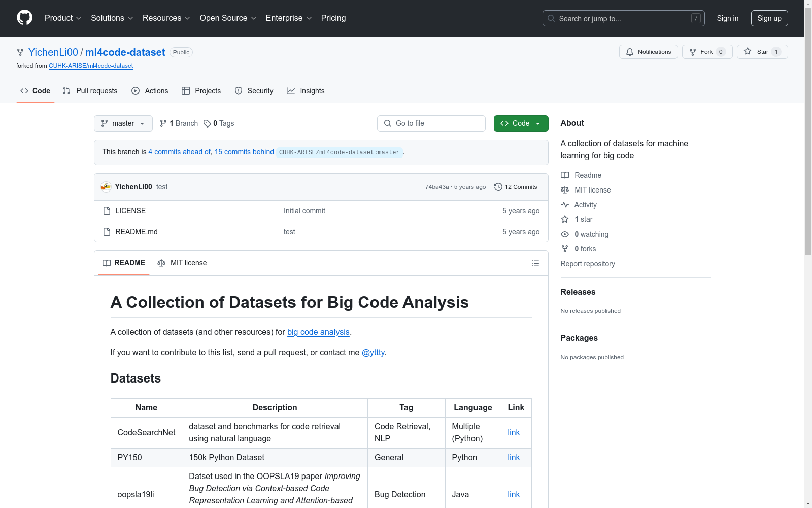Open the Packages section heading
The image size is (812, 508).
tap(579, 338)
